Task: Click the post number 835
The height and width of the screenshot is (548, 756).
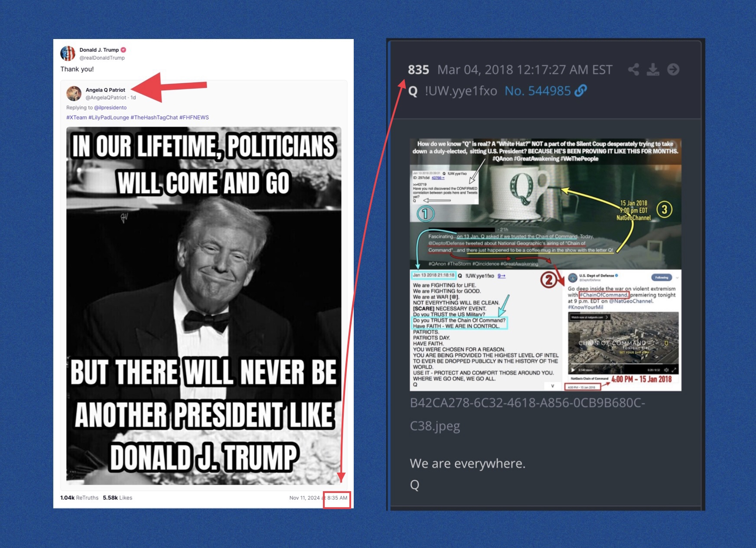Action: 418,70
